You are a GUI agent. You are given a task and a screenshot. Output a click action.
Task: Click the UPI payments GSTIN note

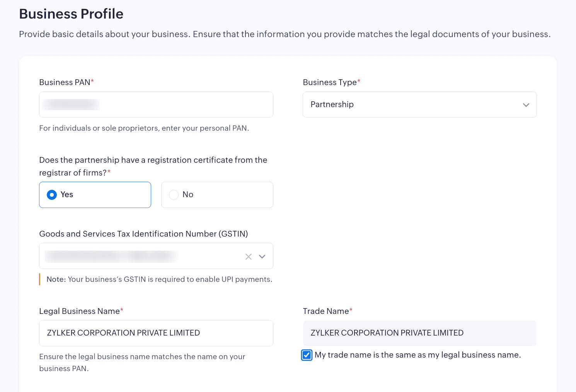click(159, 279)
